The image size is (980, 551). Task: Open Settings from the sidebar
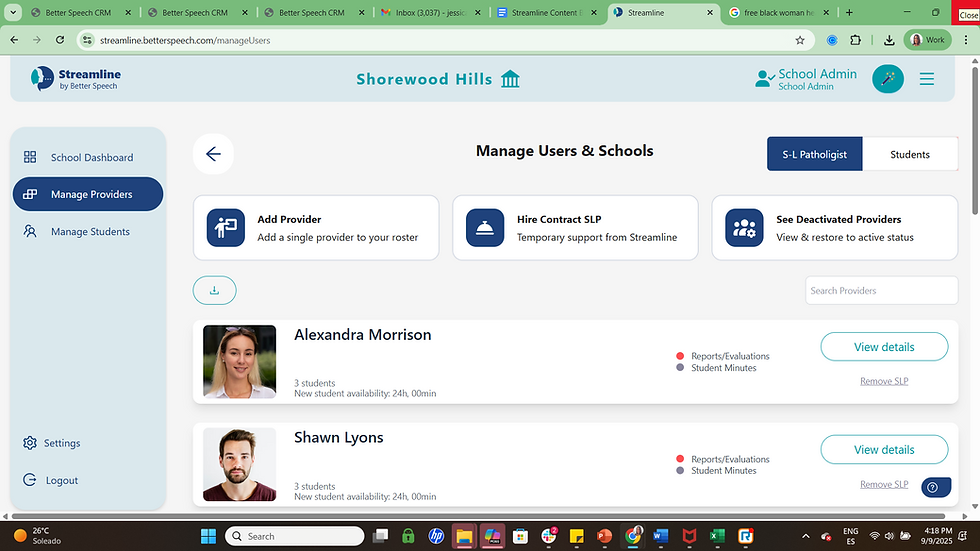[x=52, y=443]
